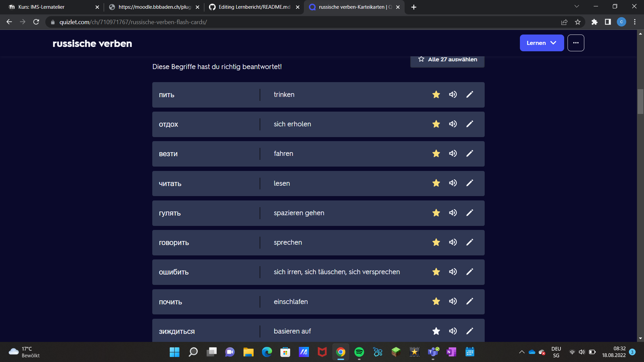
Task: Toggle the star on the говорить card
Action: (x=436, y=242)
